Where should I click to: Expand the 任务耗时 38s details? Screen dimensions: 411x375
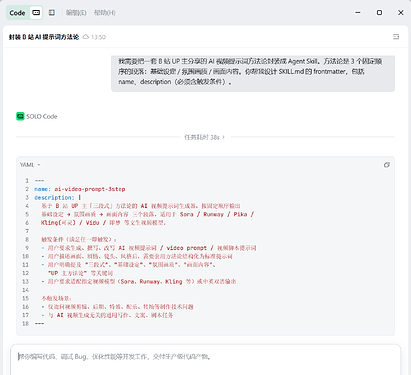205,137
